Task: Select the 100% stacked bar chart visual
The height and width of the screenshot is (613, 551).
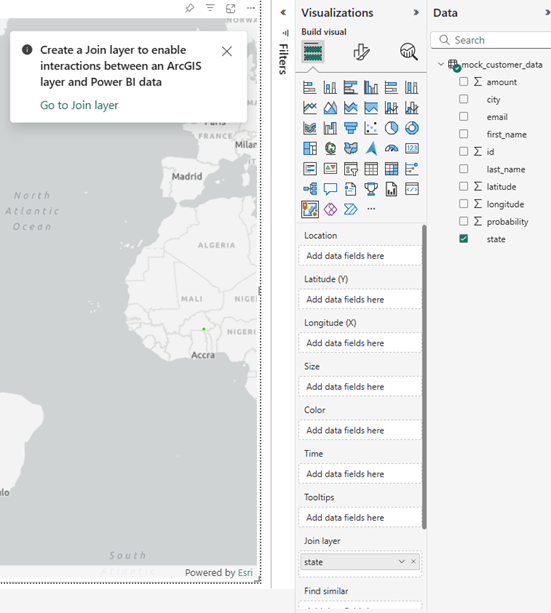Action: point(391,87)
